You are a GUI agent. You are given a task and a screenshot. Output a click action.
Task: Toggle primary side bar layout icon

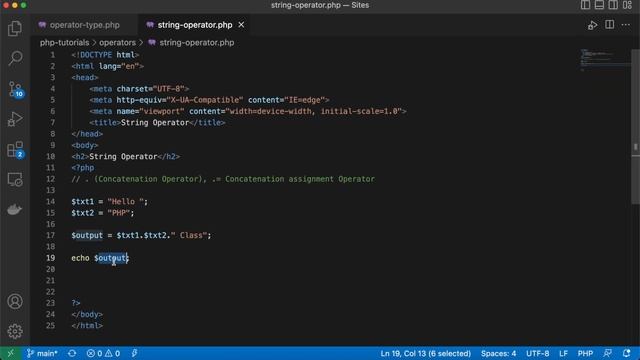pos(585,5)
